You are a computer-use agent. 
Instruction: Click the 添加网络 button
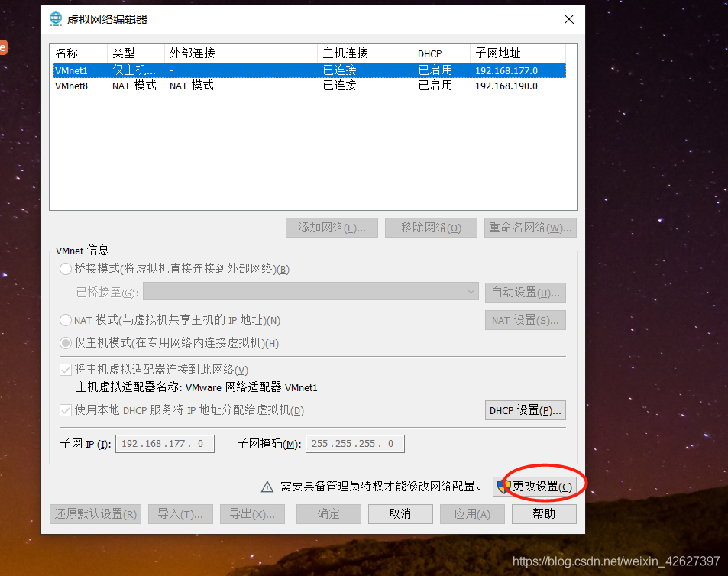click(332, 228)
